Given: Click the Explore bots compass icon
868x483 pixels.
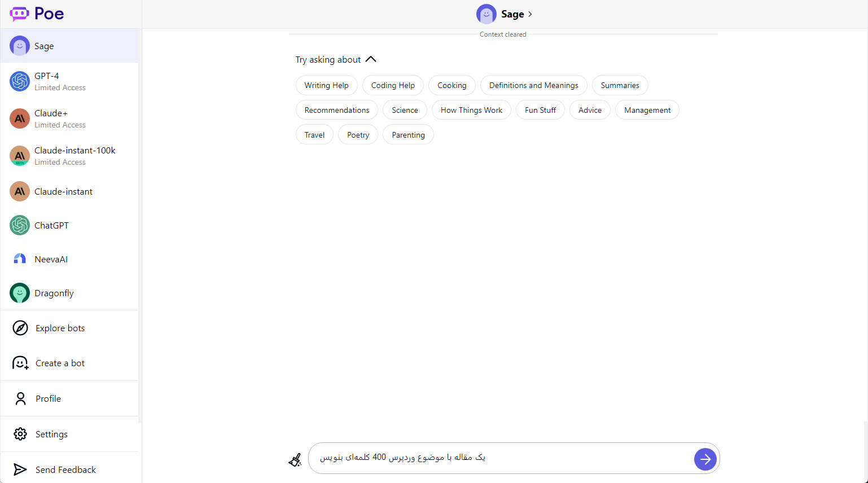Looking at the screenshot, I should click(20, 328).
